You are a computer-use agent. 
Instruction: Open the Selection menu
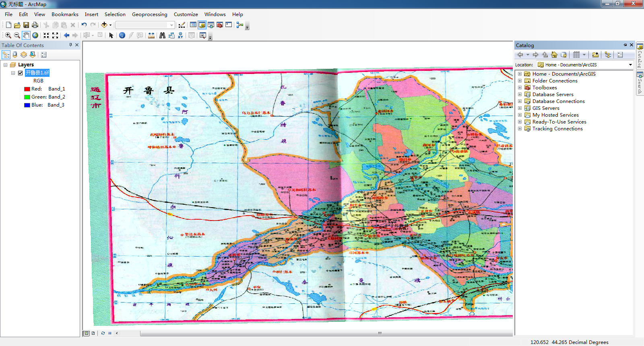pos(115,14)
